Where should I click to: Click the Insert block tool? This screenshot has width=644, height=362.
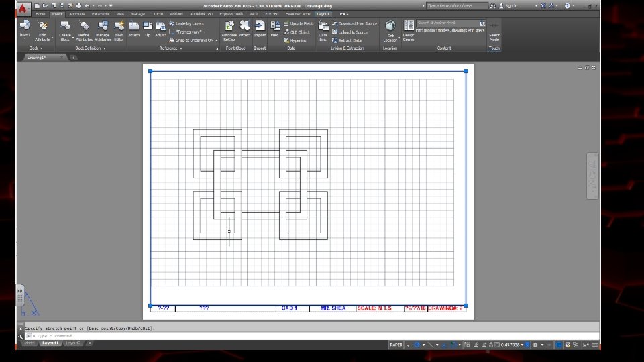pos(25,29)
